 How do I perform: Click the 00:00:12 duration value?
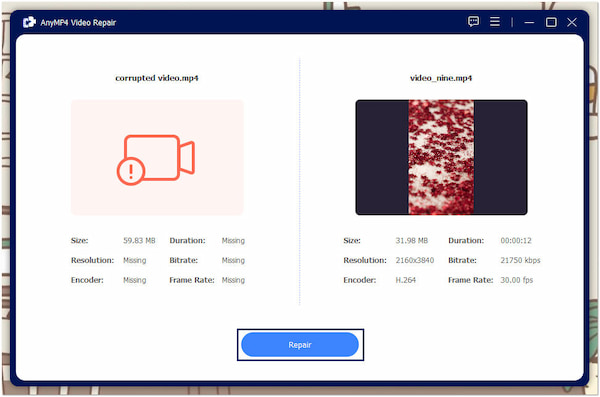pyautogui.click(x=516, y=240)
